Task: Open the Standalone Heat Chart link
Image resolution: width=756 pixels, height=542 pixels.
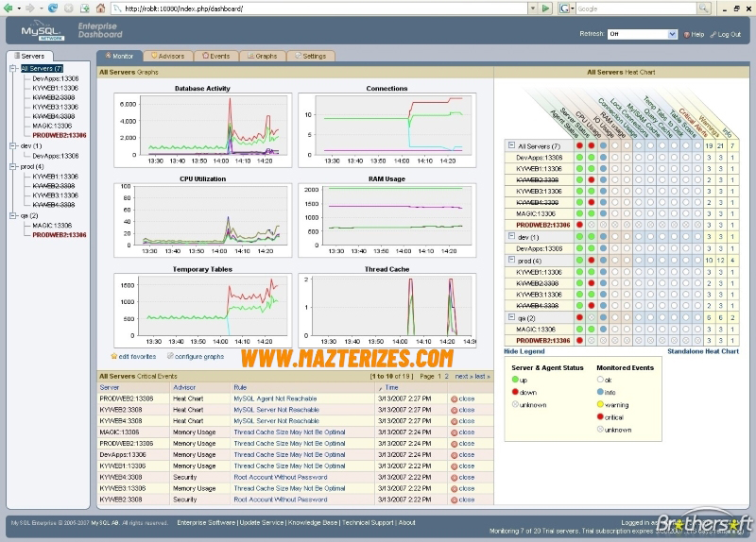Action: point(703,351)
